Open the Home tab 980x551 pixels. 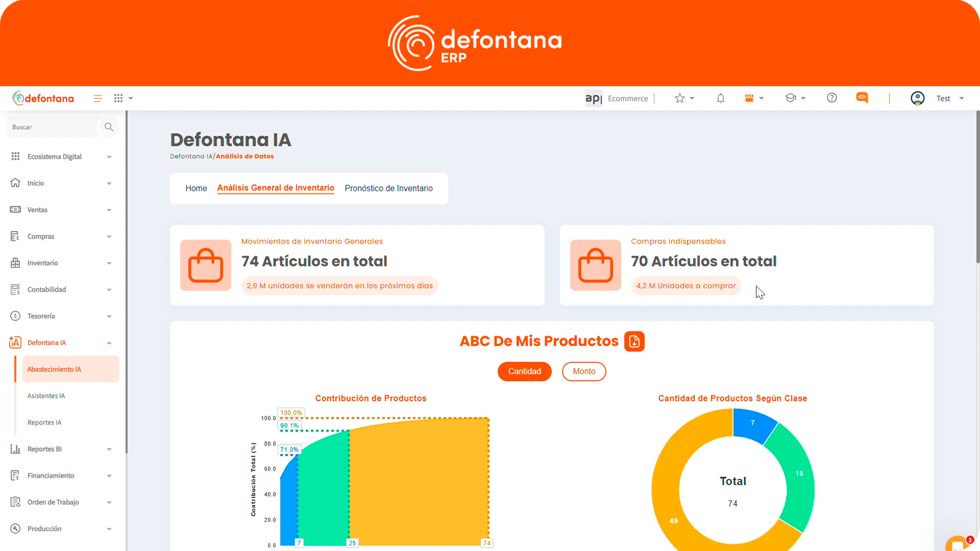pyautogui.click(x=196, y=188)
